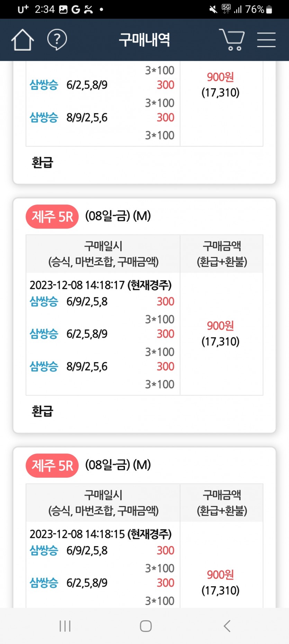Tap the bottom 제주 5R race badge
The height and width of the screenshot is (644, 289).
click(x=52, y=466)
